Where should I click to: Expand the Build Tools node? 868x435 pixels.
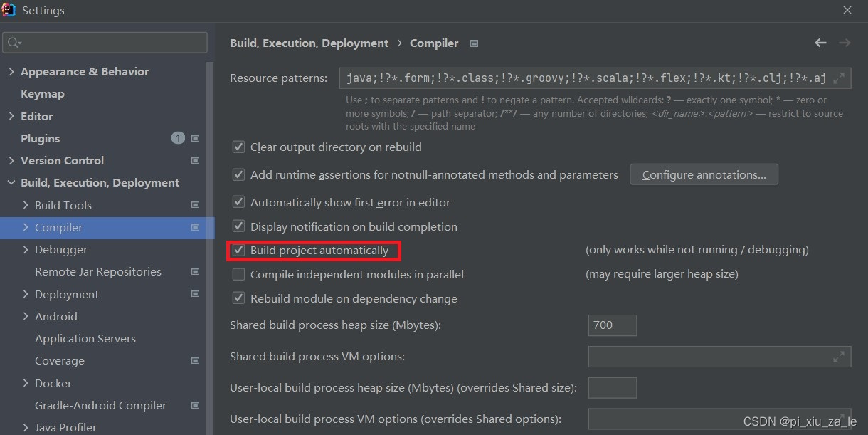click(26, 205)
